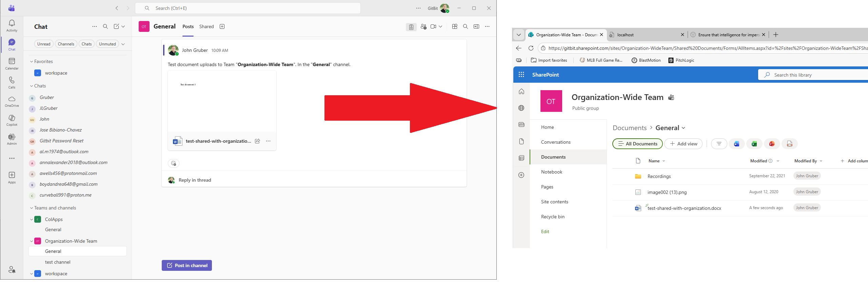Image resolution: width=868 pixels, height=282 pixels.
Task: Open the Admin app in Teams
Action: click(x=12, y=139)
